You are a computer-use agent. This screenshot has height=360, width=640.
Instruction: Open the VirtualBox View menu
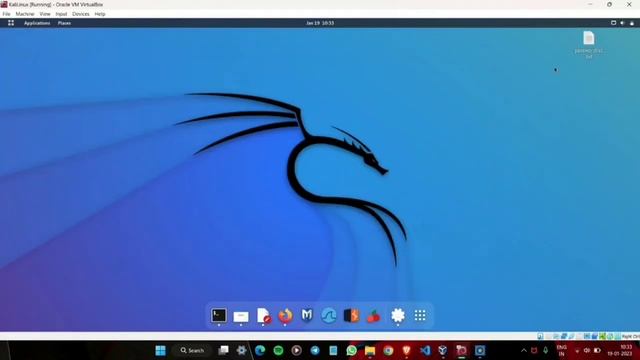click(x=45, y=14)
